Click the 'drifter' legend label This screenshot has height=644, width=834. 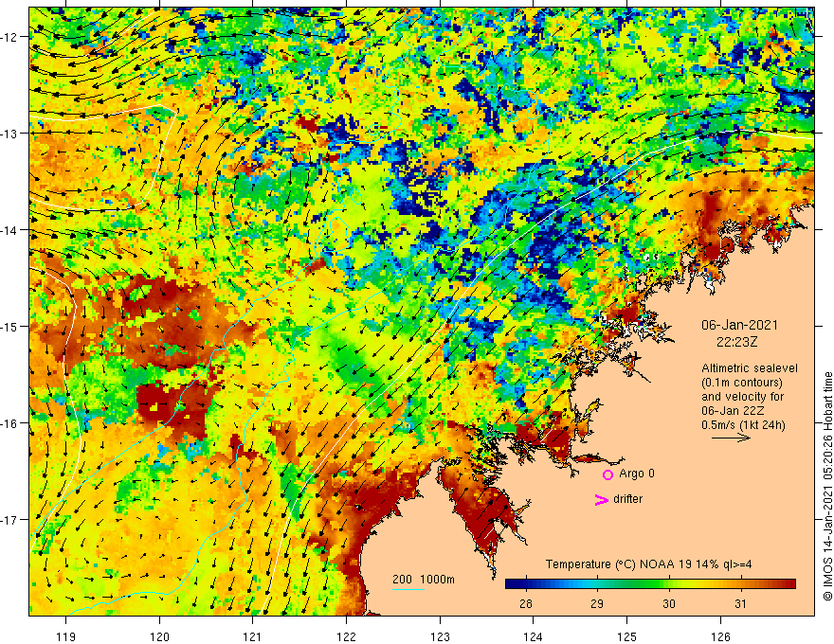click(x=628, y=499)
